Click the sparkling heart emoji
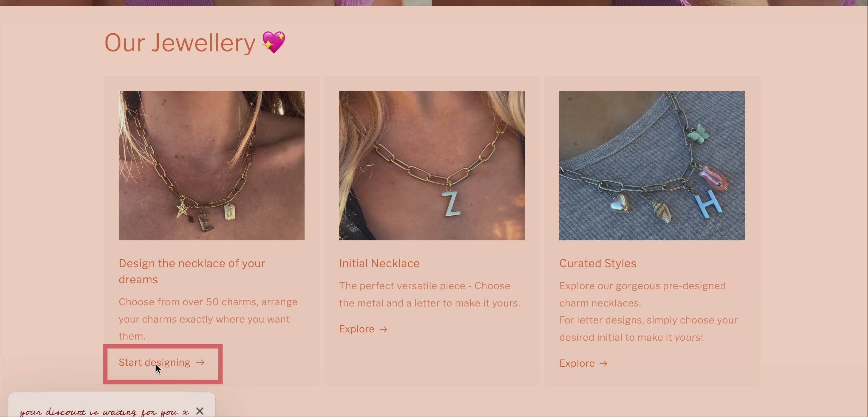The width and height of the screenshot is (868, 417). [x=274, y=42]
